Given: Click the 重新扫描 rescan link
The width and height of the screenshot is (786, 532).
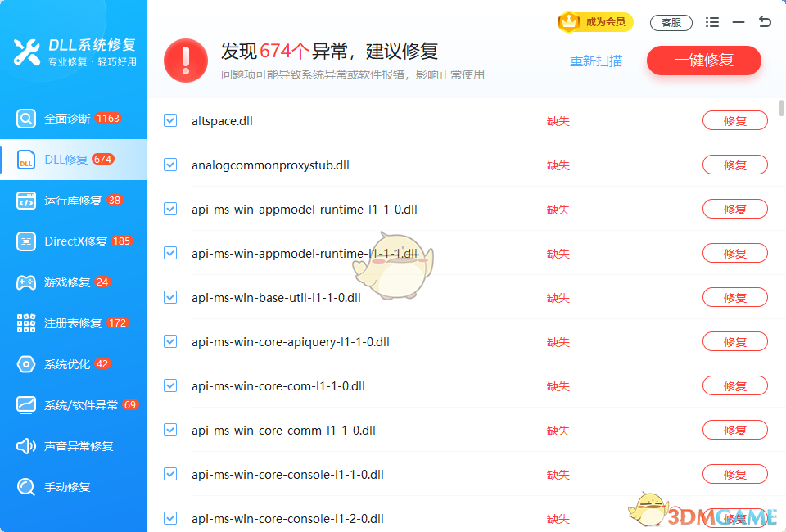Looking at the screenshot, I should pyautogui.click(x=595, y=61).
